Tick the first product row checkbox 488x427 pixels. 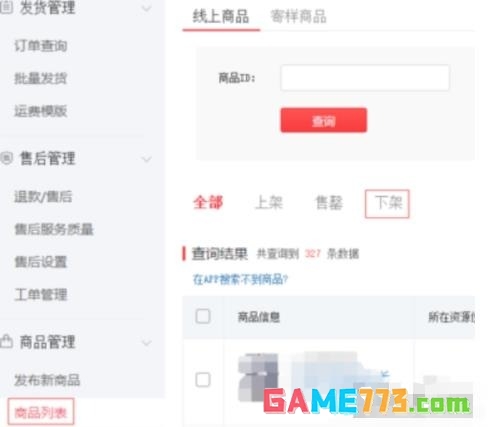[x=203, y=380]
